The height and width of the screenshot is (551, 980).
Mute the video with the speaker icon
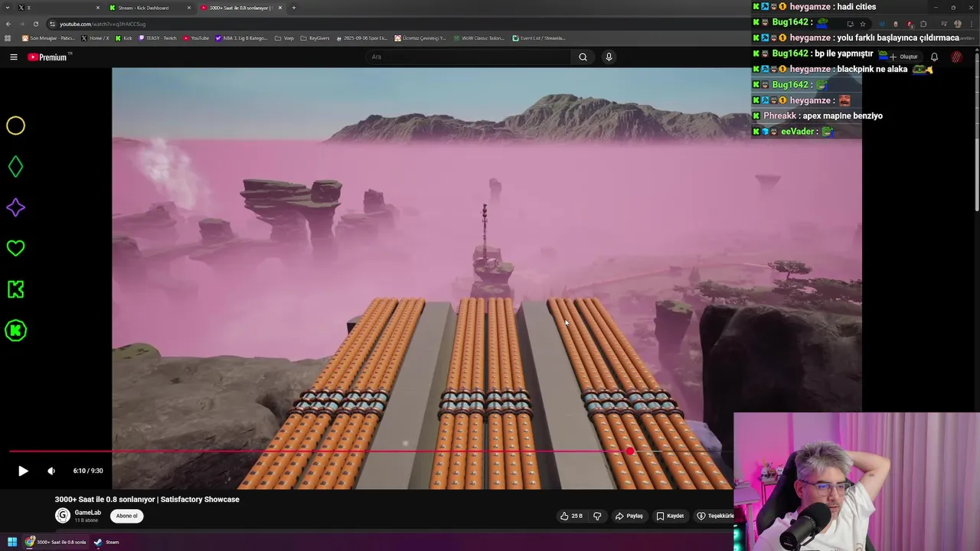click(51, 471)
